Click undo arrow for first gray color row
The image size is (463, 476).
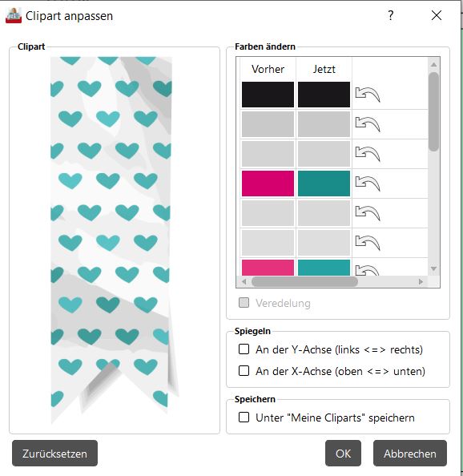(368, 124)
